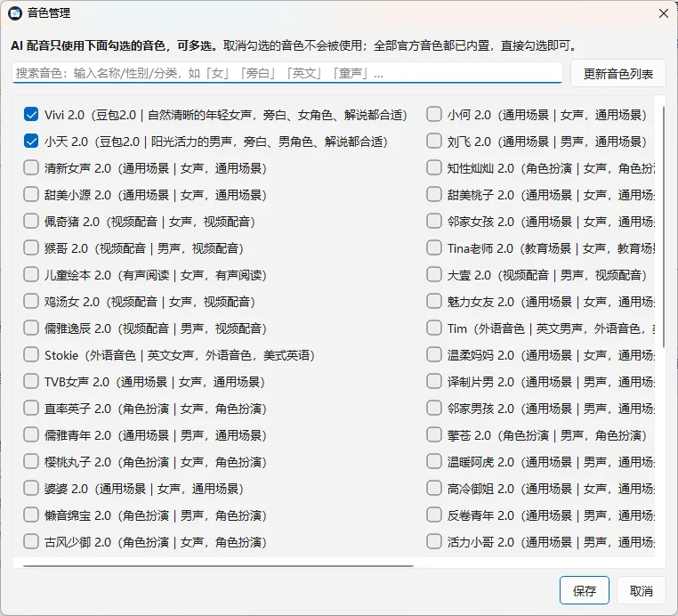The width and height of the screenshot is (678, 616).
Task: Enable 译制片男 2.0 voice
Action: pyautogui.click(x=433, y=382)
